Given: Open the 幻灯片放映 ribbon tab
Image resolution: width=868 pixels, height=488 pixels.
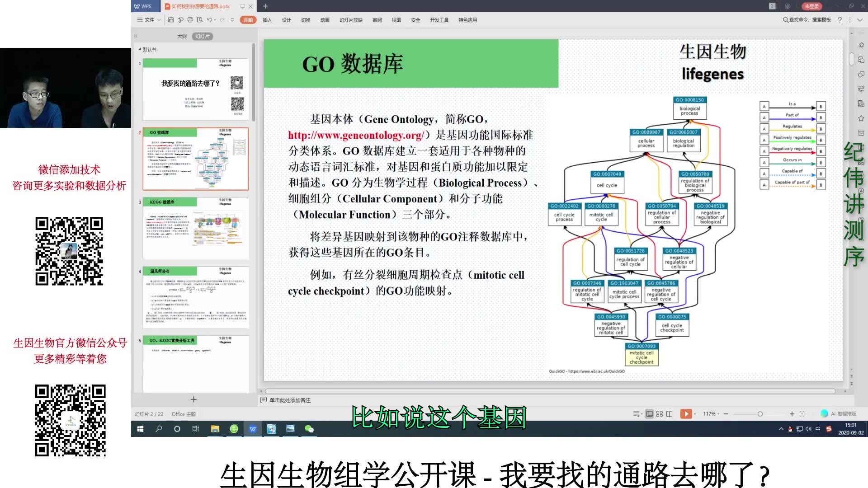Looking at the screenshot, I should point(352,20).
